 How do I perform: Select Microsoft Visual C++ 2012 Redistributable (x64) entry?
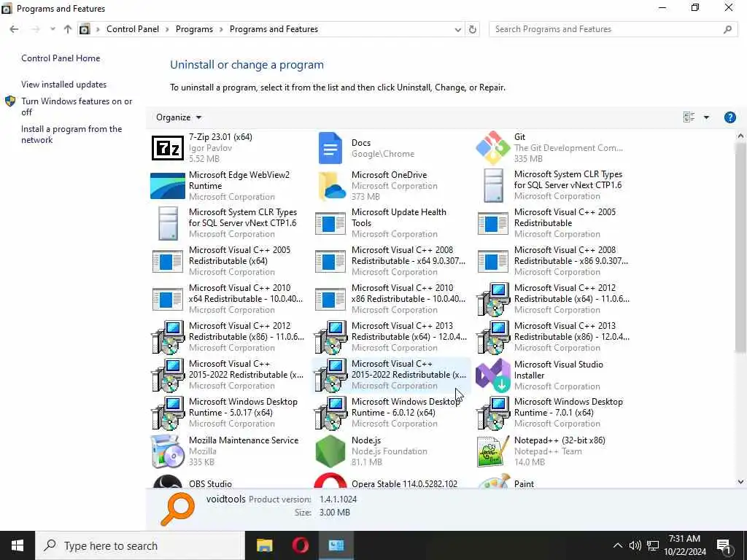[x=554, y=299]
